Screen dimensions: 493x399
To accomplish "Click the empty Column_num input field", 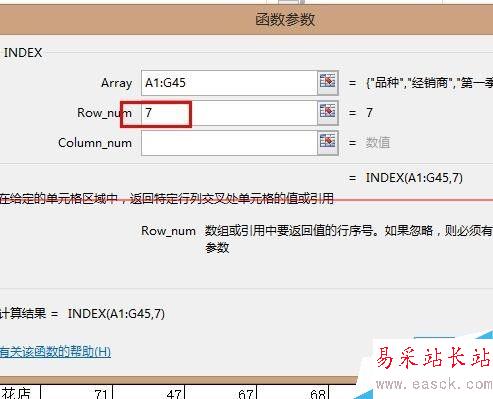I will pos(229,143).
